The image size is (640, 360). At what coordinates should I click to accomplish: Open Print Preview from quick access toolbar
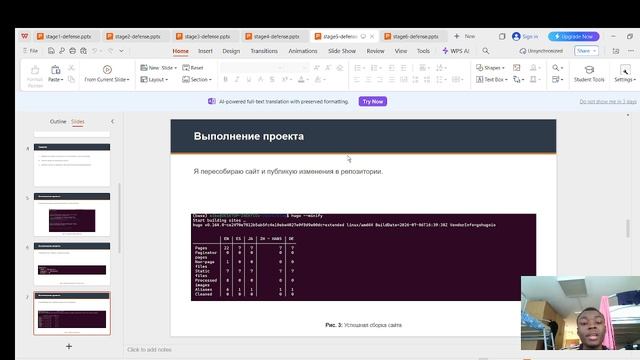coord(83,51)
